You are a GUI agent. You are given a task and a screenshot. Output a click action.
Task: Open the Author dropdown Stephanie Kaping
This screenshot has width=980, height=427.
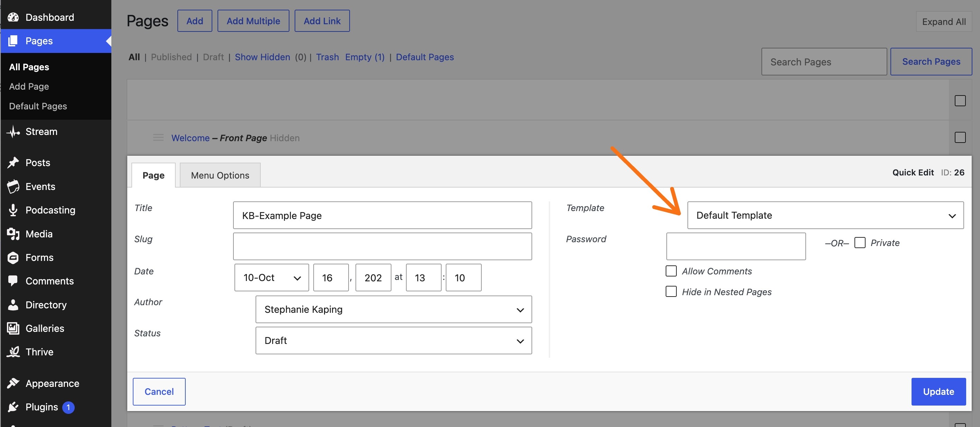(394, 310)
